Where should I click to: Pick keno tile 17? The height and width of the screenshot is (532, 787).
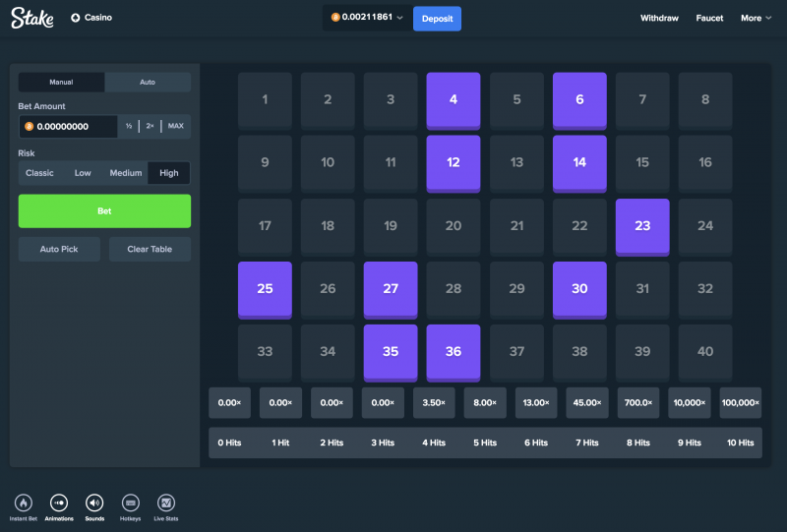pos(265,227)
